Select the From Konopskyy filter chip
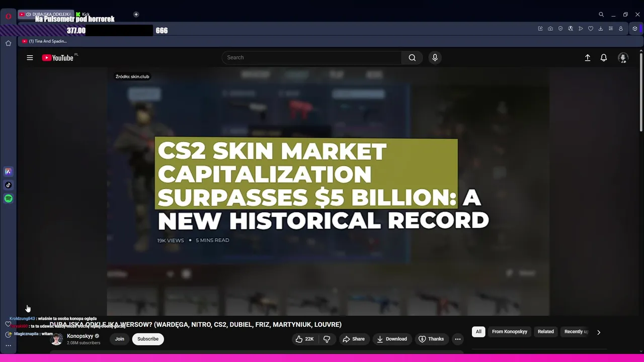 click(510, 332)
